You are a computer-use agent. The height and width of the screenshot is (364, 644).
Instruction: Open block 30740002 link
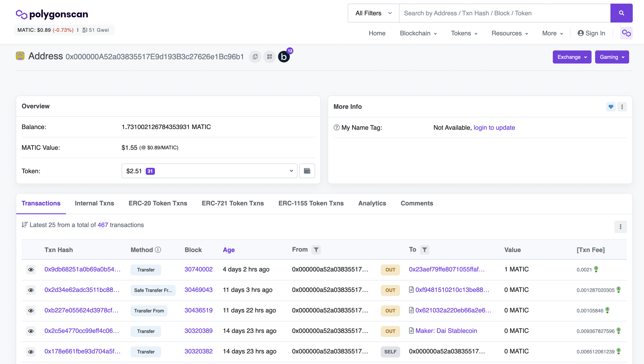tap(198, 269)
